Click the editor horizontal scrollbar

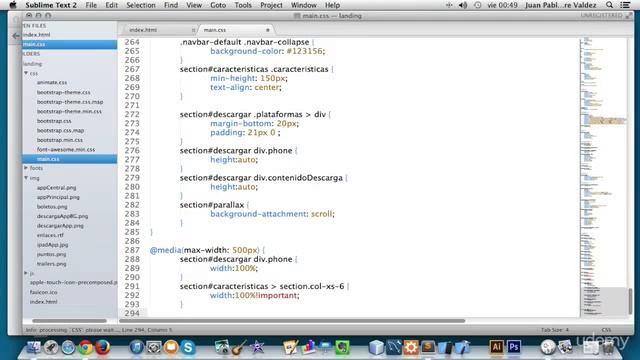coord(292,321)
